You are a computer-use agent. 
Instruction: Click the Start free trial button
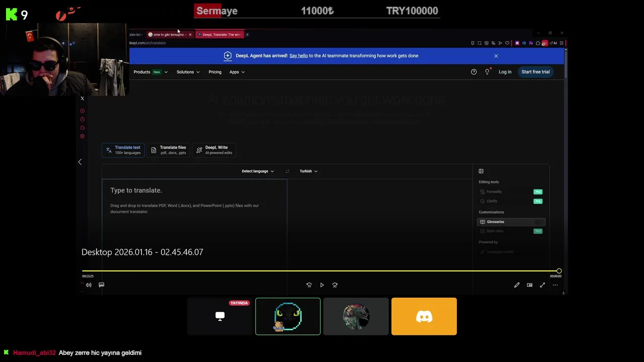(535, 72)
